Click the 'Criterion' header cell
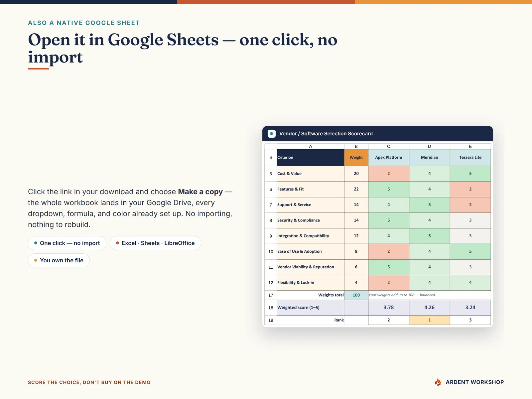This screenshot has width=532, height=399. [311, 158]
